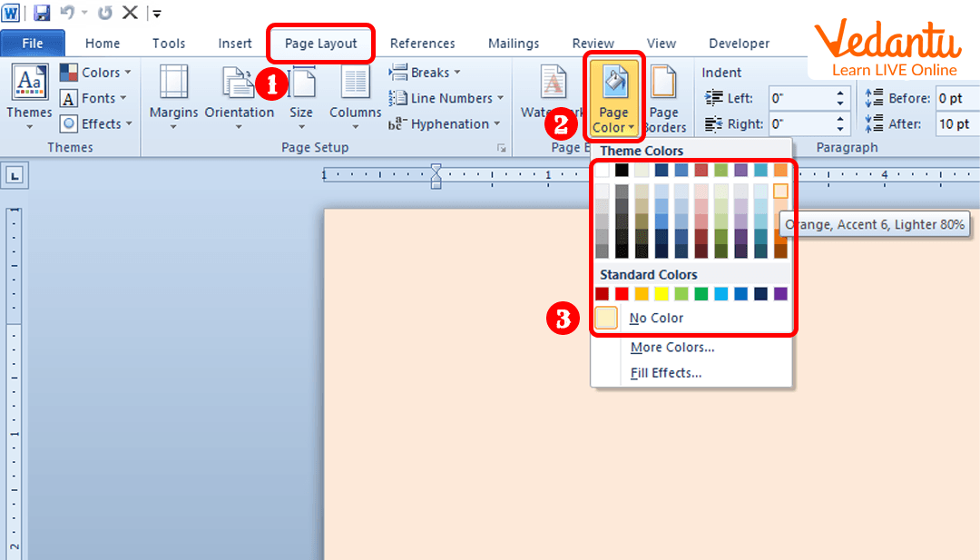Click the Page Borders icon
This screenshot has height=560, width=980.
point(664,84)
